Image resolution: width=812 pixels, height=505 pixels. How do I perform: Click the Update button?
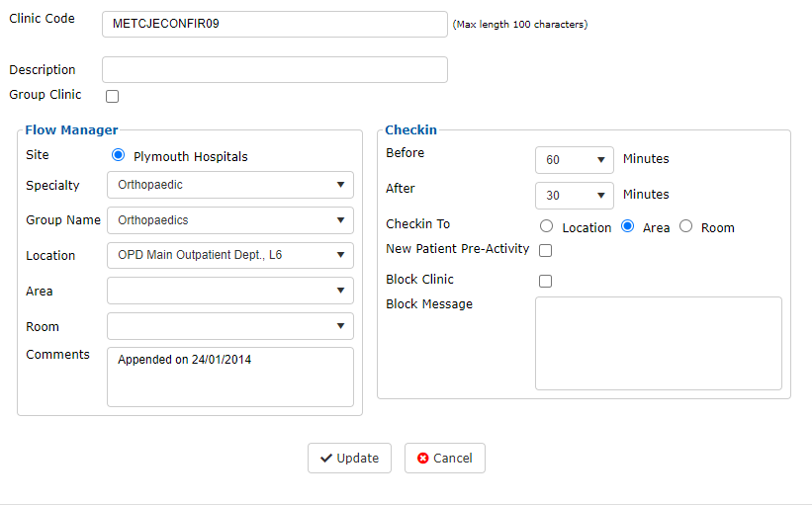349,458
